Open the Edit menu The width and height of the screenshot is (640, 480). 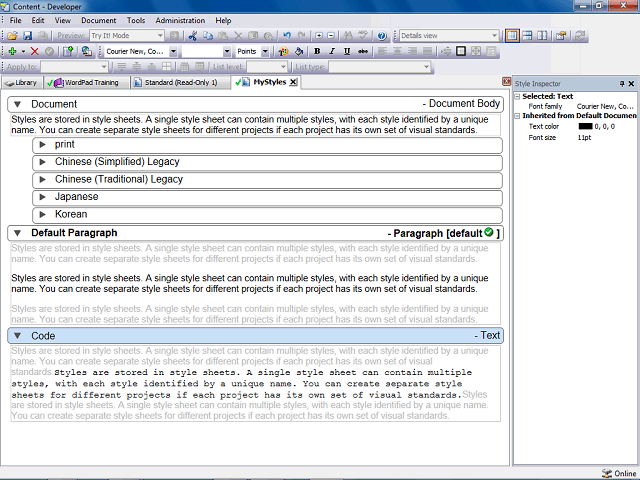pos(38,20)
